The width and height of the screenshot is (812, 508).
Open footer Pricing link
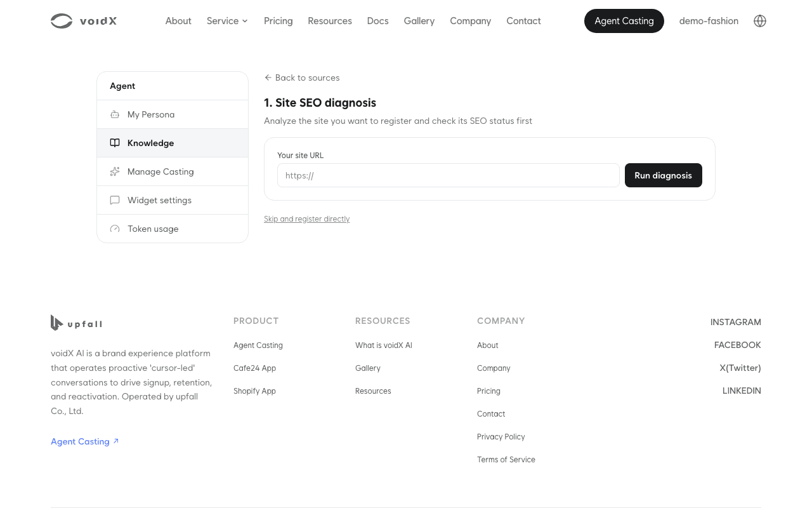tap(488, 391)
